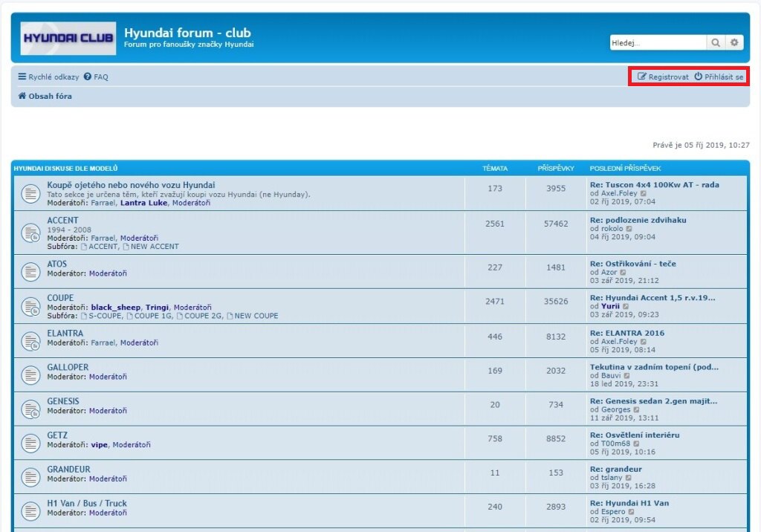Click forum icon for GALLOPER row

(30, 375)
